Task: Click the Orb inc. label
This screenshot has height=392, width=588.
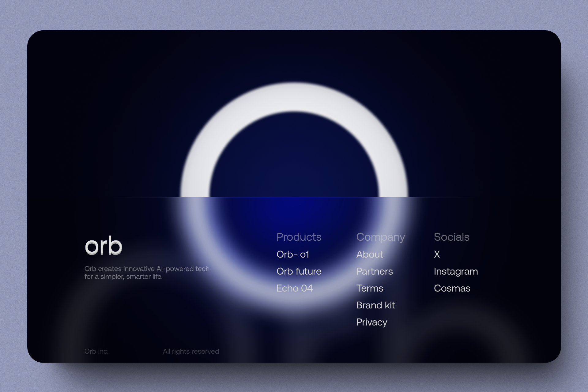Action: [x=96, y=351]
